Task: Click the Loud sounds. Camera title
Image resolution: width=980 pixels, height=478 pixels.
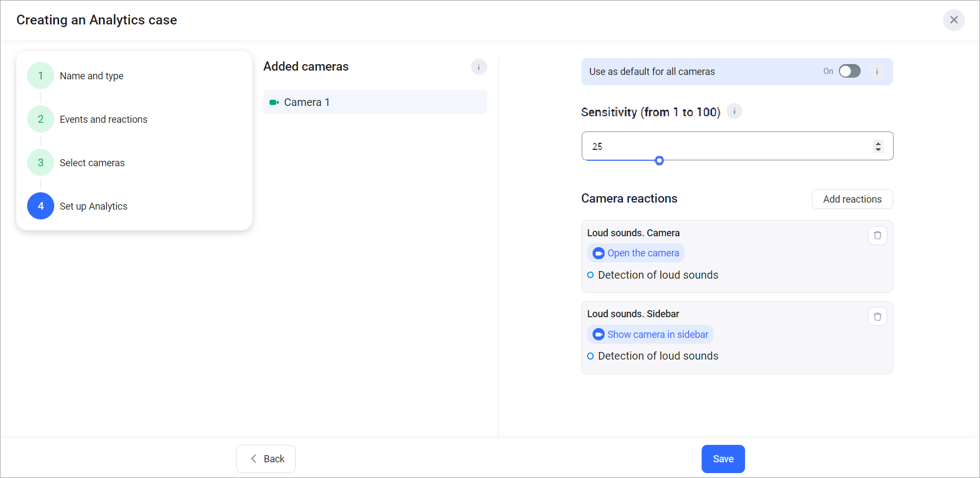Action: tap(633, 233)
